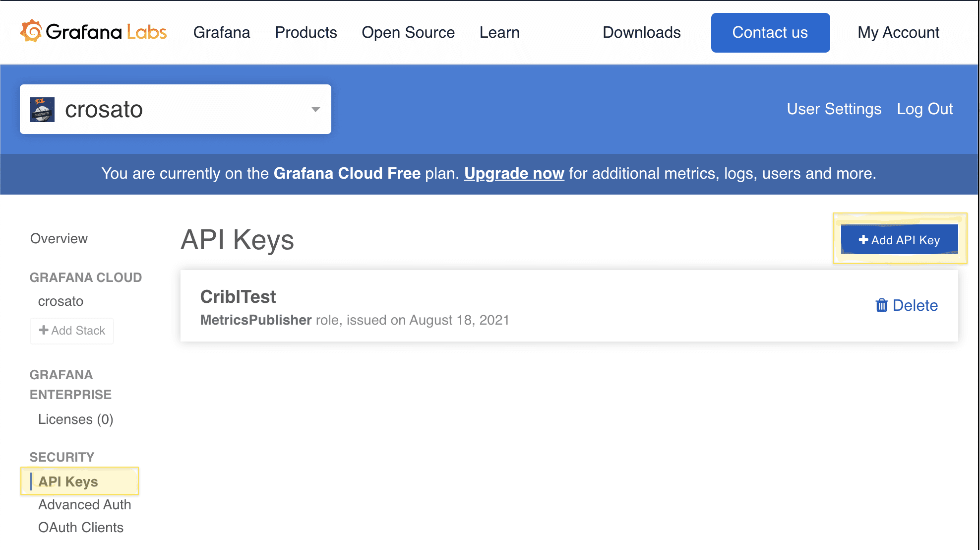980x550 pixels.
Task: Open Licenses (0) in the sidebar
Action: pyautogui.click(x=75, y=419)
